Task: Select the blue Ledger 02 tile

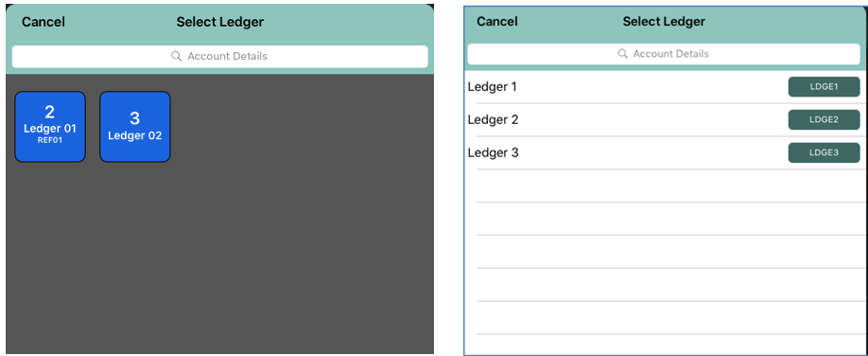Action: 135,127
